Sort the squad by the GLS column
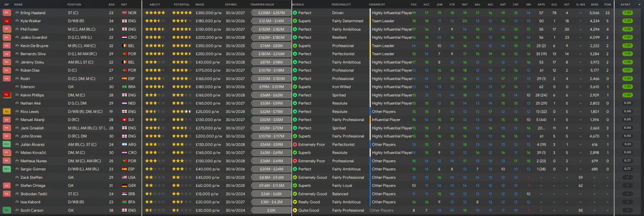Image resolution: width=644 pixels, height=216 pixels. (554, 4)
